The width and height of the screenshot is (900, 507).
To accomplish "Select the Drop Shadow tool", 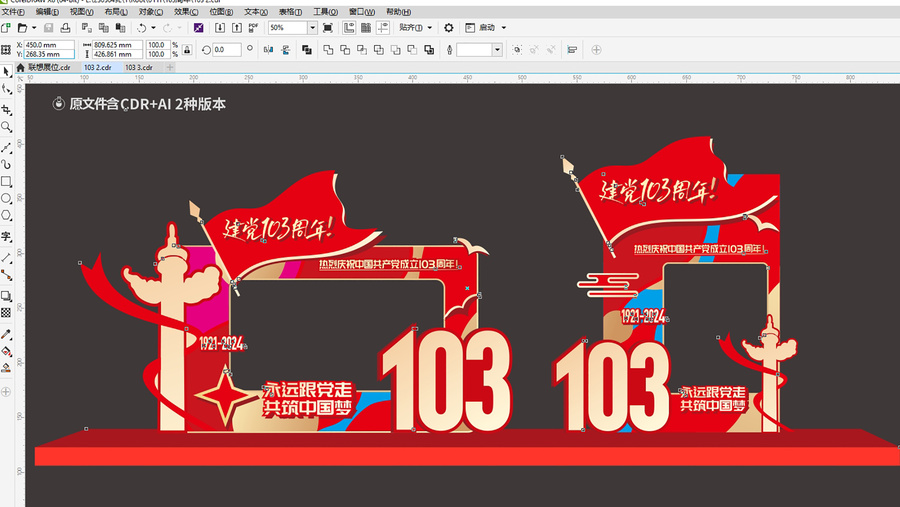I will click(6, 296).
